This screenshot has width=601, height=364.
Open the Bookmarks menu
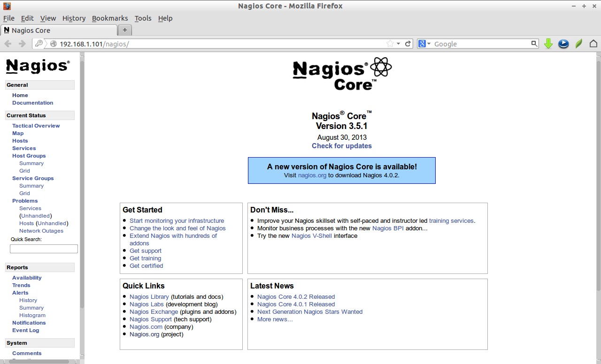(110, 18)
